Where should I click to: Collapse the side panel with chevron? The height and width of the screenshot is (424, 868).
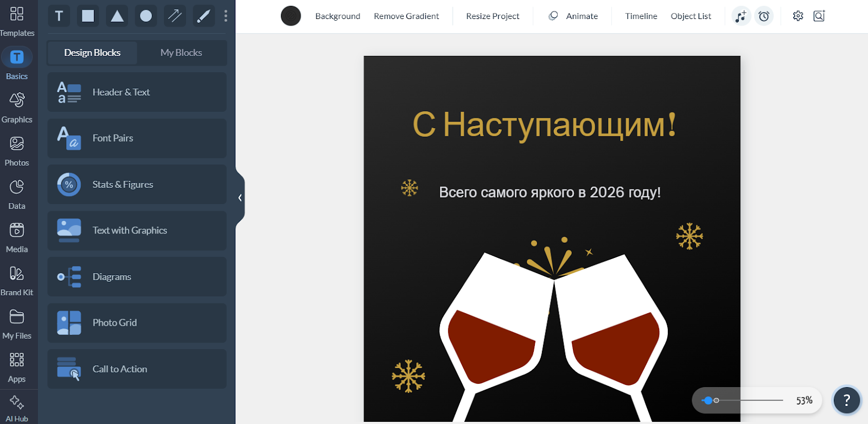pos(240,198)
